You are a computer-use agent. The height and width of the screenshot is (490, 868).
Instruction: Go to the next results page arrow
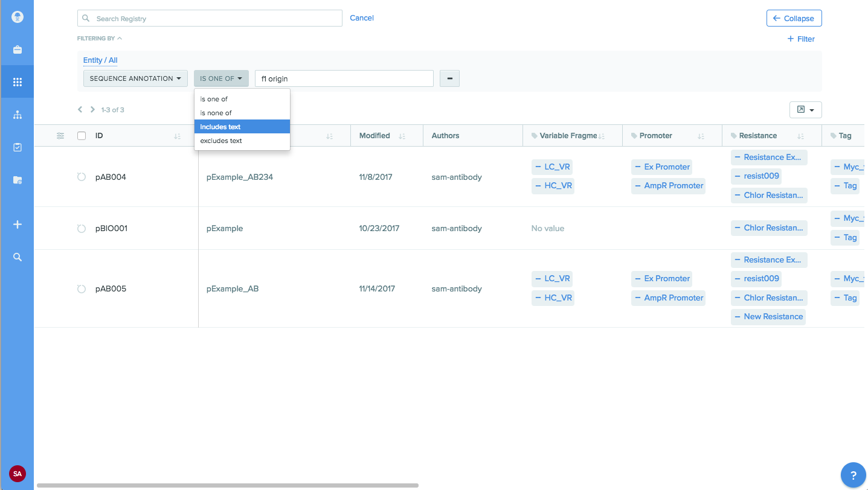[x=92, y=110]
